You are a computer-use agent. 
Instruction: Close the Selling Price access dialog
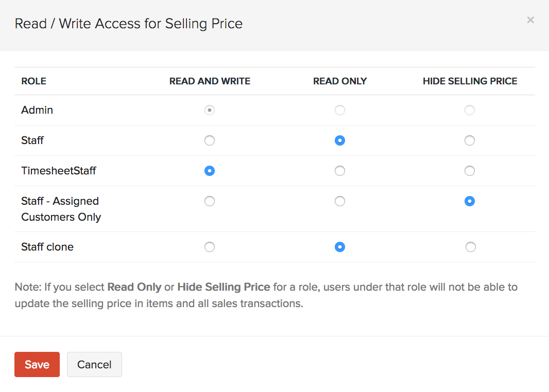tap(530, 20)
